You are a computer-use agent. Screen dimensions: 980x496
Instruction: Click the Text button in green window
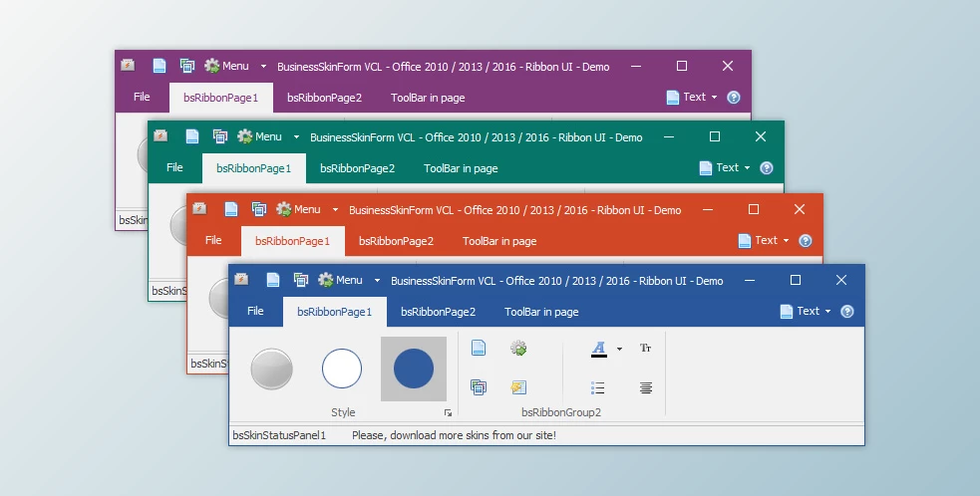tap(720, 167)
